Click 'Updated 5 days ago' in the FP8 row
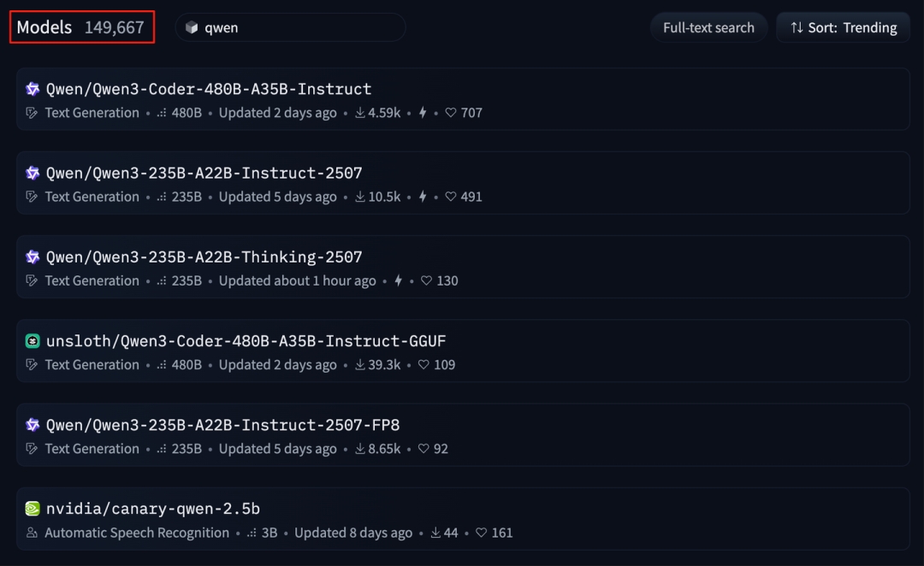The height and width of the screenshot is (566, 924). coord(278,449)
